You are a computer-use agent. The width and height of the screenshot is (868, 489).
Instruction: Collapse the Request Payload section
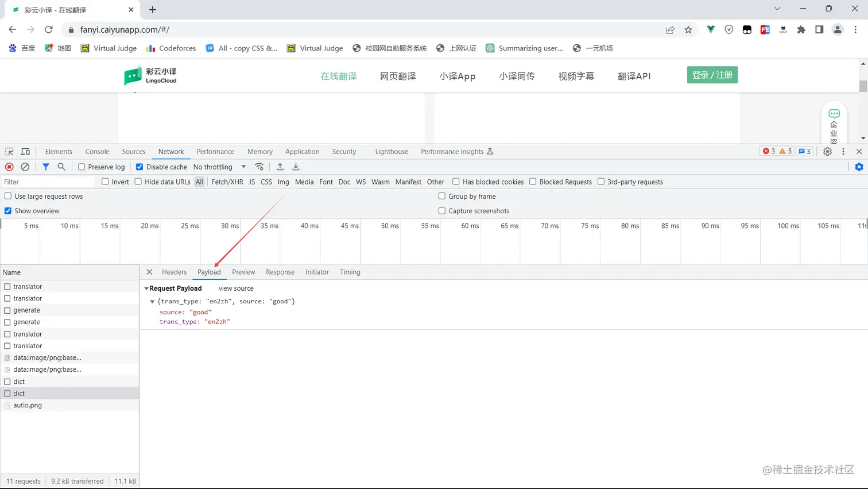coord(146,288)
